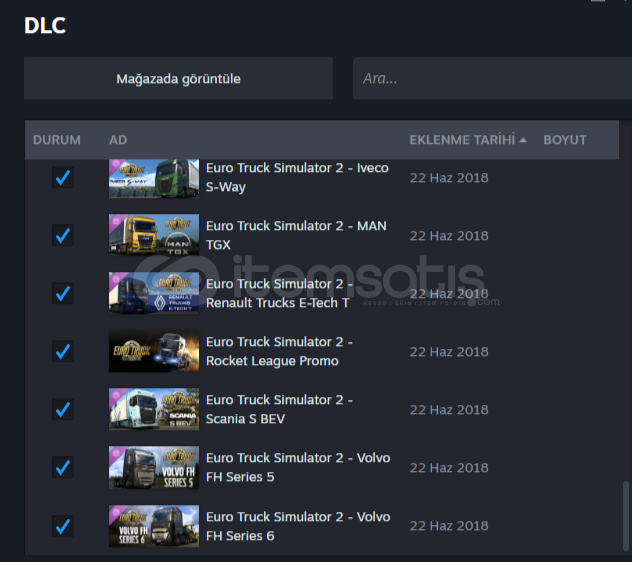
Task: Select the 'Volvo FH Series 6' title text
Action: pos(298,526)
